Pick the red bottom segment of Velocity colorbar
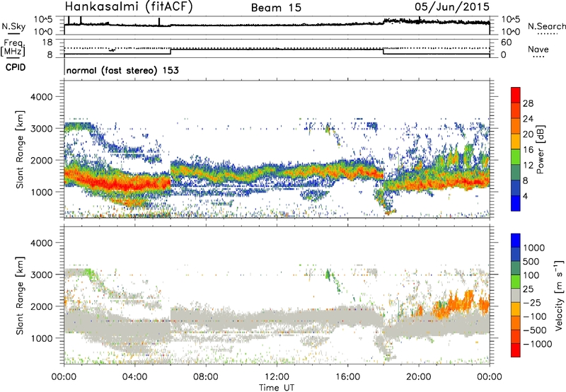Viewport: 566px width, 392px height. 516,350
